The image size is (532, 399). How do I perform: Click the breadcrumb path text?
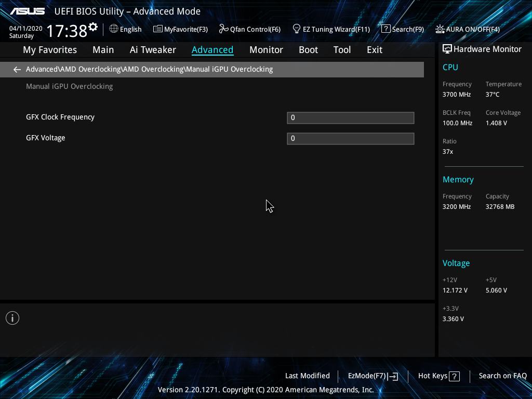point(149,69)
